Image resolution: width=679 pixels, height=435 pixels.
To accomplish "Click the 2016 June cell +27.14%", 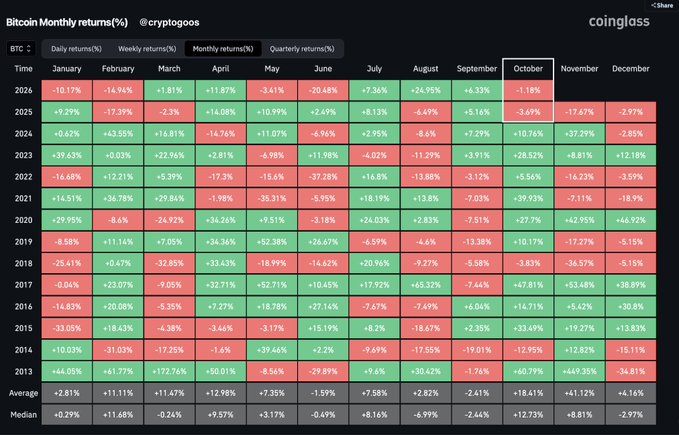I will (323, 306).
